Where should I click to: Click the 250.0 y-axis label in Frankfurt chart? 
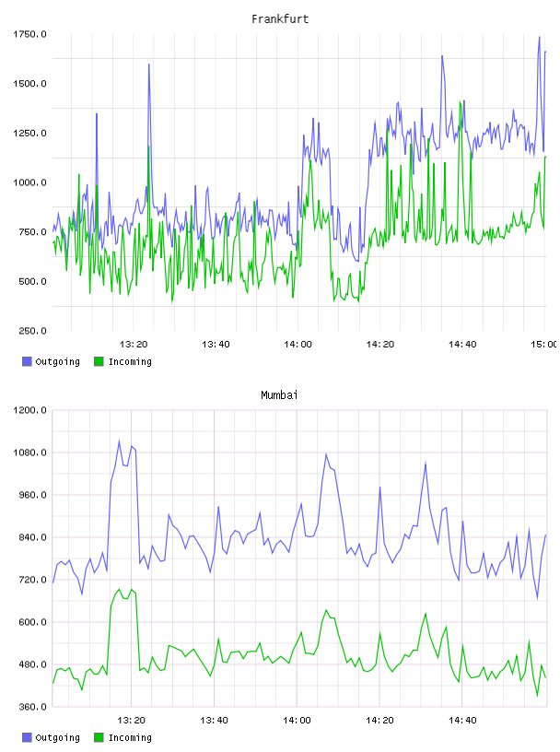[x=32, y=331]
